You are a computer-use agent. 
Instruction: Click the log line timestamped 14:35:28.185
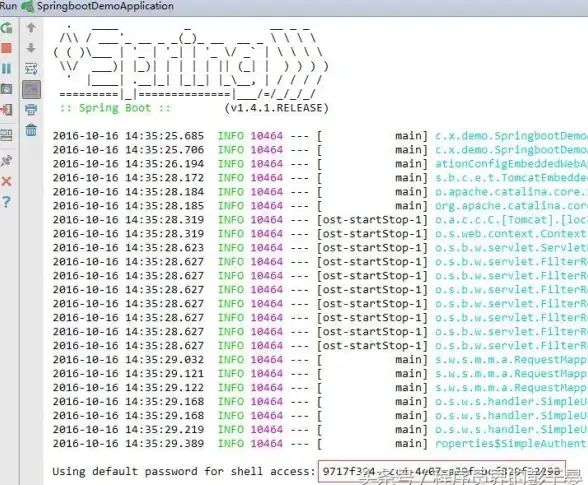(320, 206)
